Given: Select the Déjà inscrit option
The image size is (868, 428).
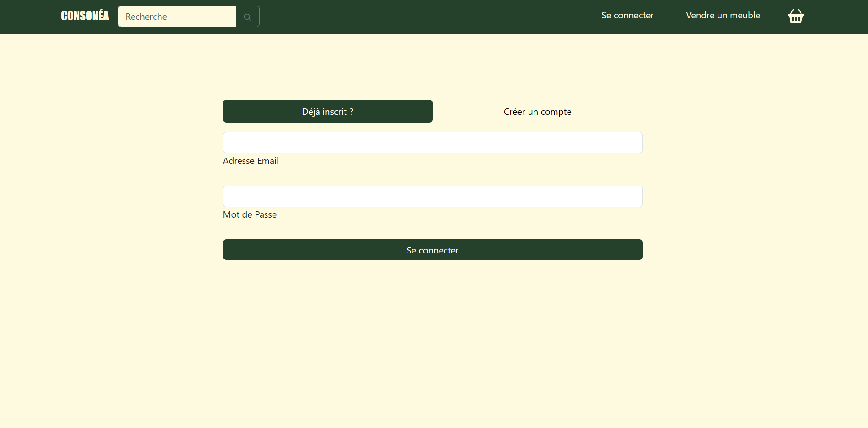Looking at the screenshot, I should [327, 111].
